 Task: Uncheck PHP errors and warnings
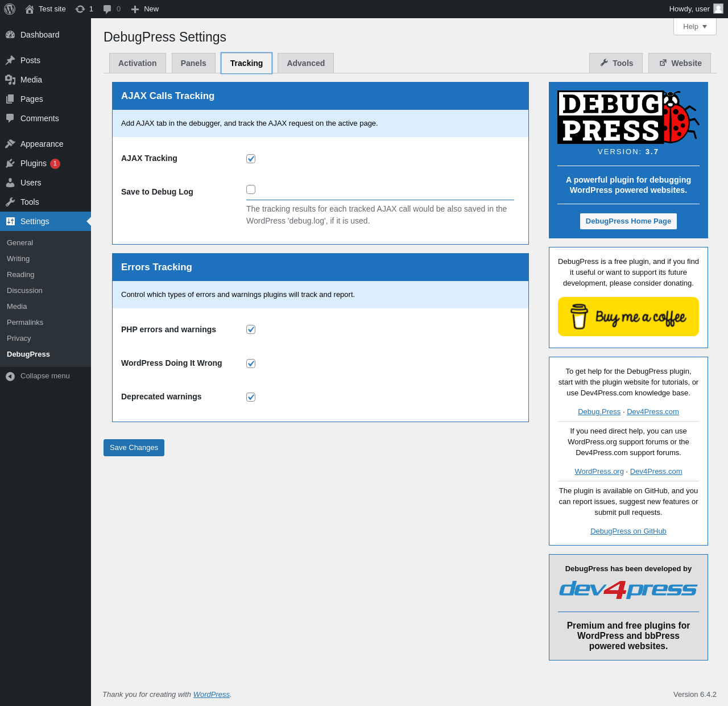point(251,329)
